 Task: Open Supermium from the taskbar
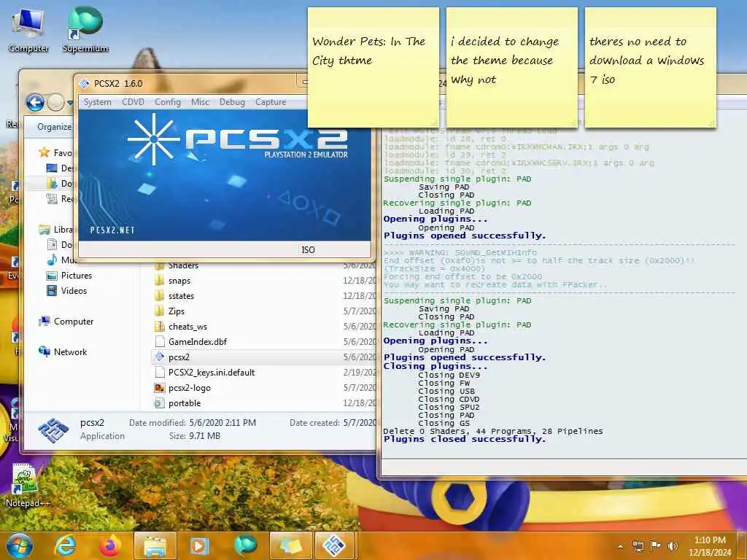245,545
